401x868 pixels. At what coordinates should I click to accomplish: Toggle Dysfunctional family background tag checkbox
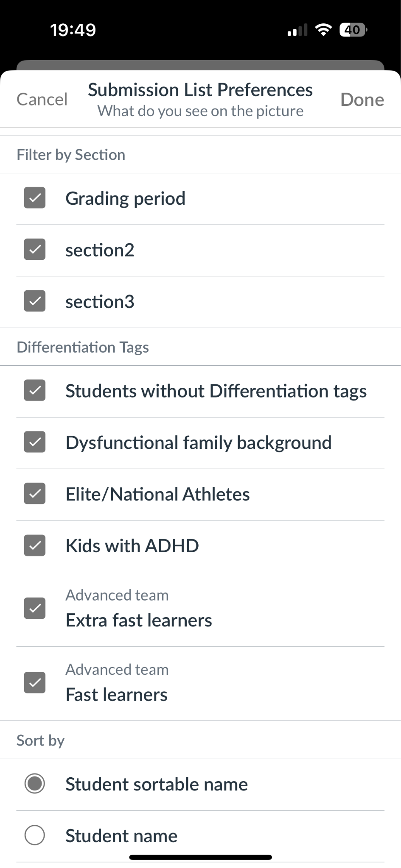[35, 442]
